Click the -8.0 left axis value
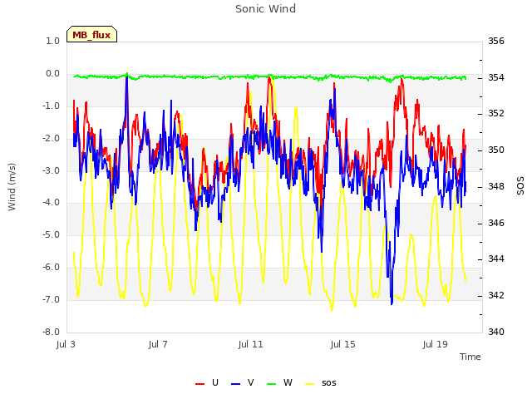Image resolution: width=532 pixels, height=399 pixels. (51, 332)
